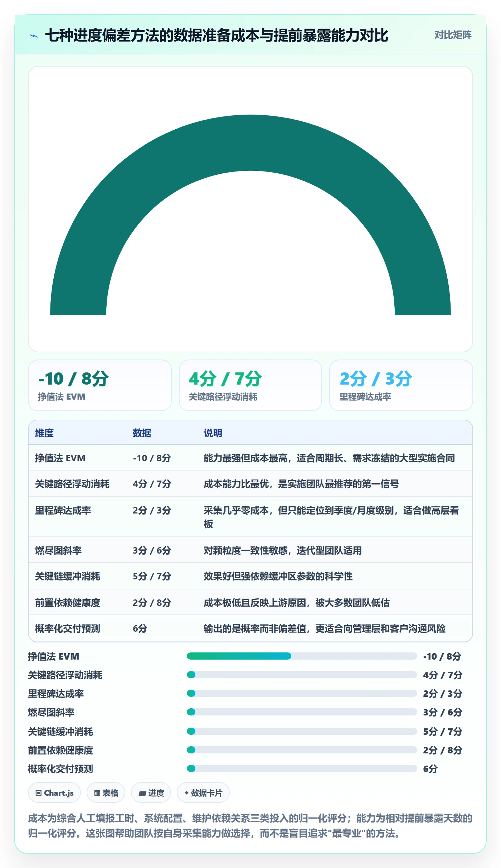Click the 里程碑达成率 progress bar
The image size is (501, 868).
(x=302, y=693)
